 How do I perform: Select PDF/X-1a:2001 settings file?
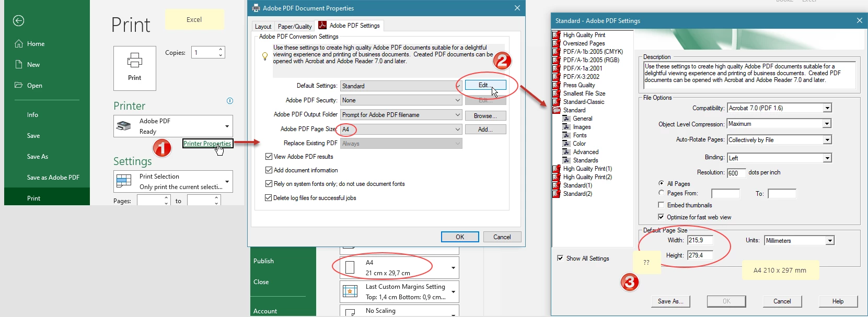[582, 68]
